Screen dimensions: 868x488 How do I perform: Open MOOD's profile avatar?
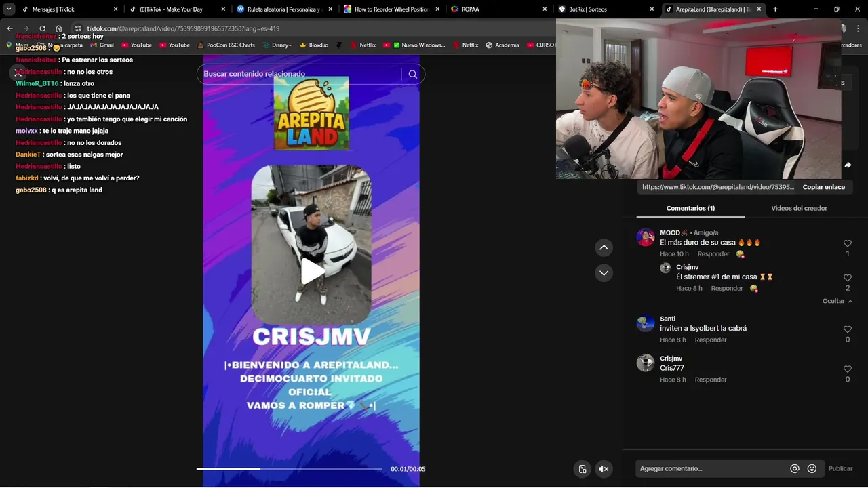[646, 237]
